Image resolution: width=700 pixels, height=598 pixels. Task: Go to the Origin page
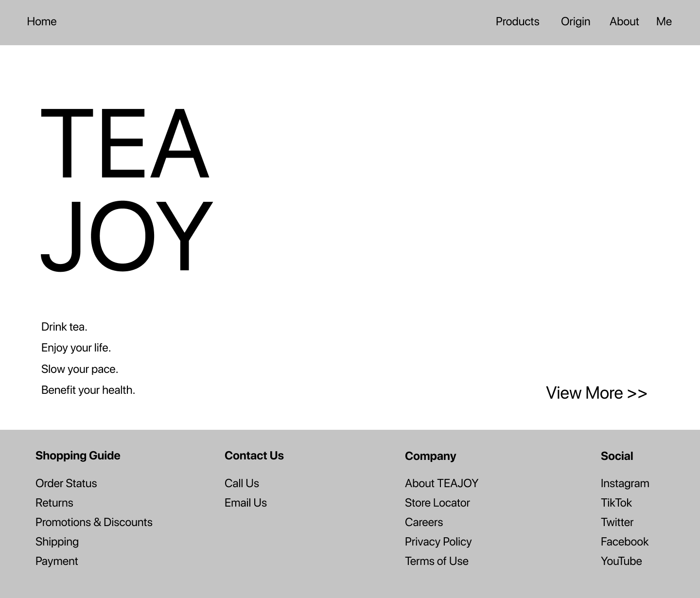(x=575, y=22)
